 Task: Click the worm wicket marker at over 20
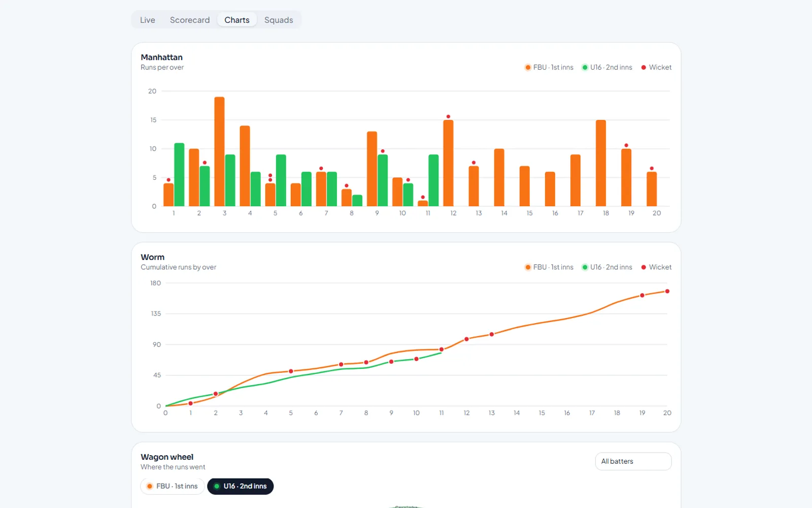pos(667,291)
